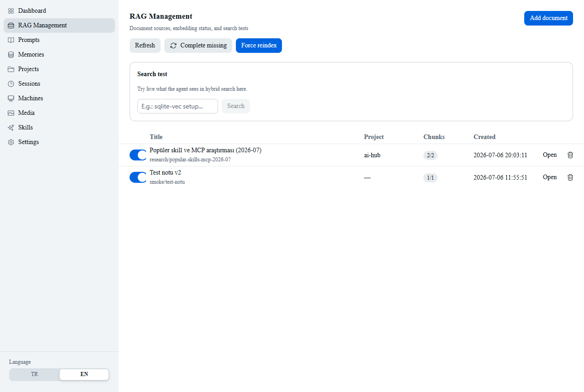This screenshot has width=584, height=392.
Task: Click the timestamp 2026-07-06 20:03:11
Action: click(x=500, y=155)
